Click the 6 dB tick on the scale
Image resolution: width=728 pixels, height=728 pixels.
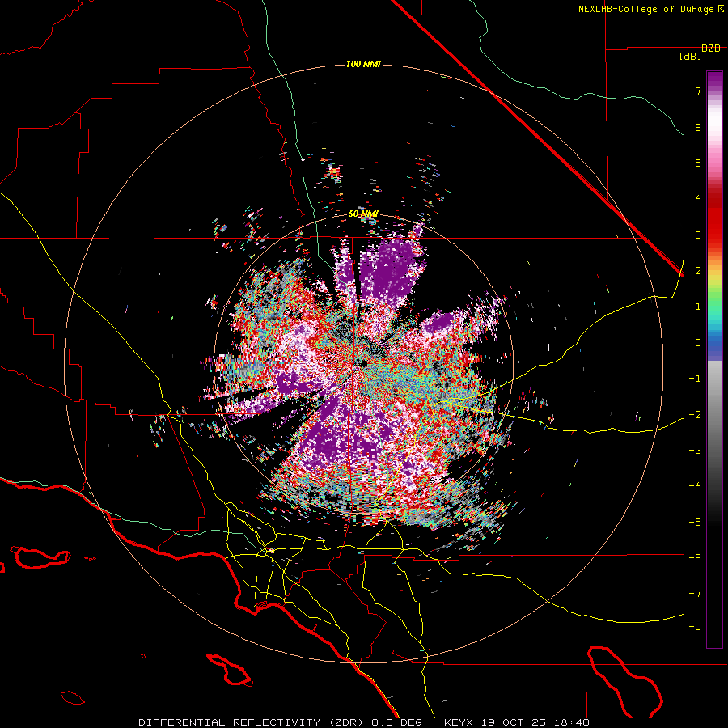tap(698, 127)
